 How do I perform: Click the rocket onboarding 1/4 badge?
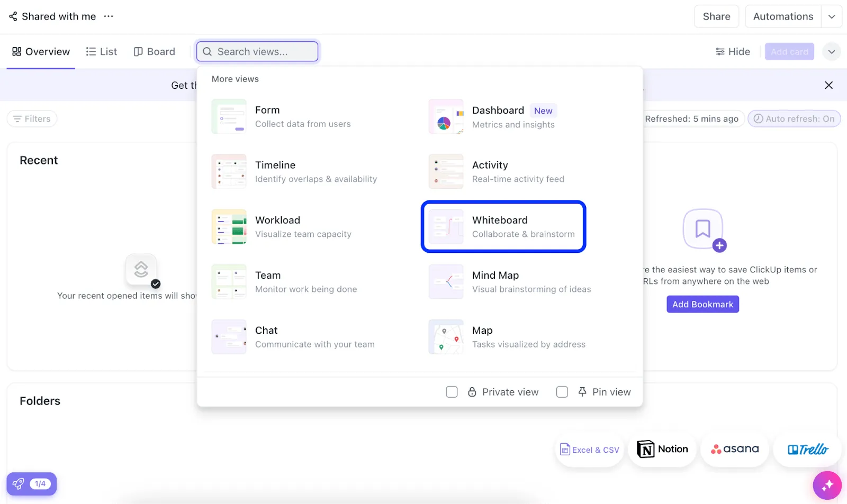pos(31,483)
